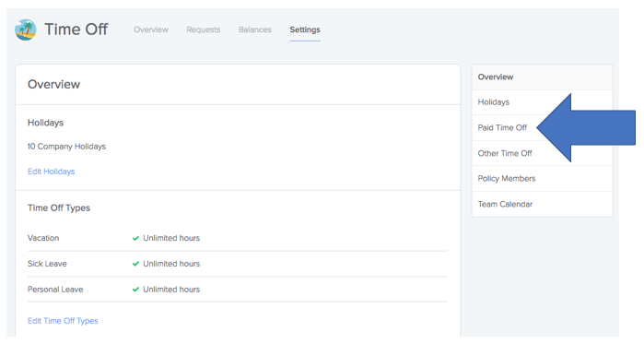The image size is (644, 344).
Task: Click the 'Time Off Types' section heading
Action: pyautogui.click(x=59, y=208)
